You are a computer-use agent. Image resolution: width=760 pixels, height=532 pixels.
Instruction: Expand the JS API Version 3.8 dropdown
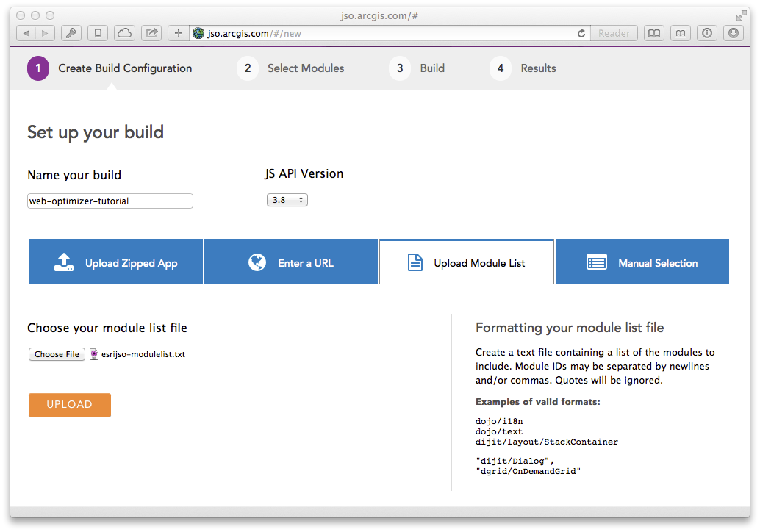tap(287, 200)
